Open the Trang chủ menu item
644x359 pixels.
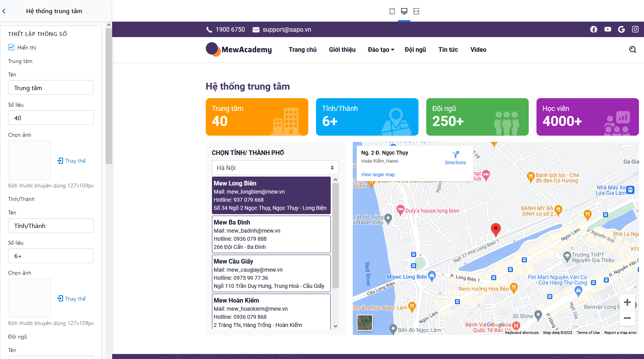click(x=302, y=49)
